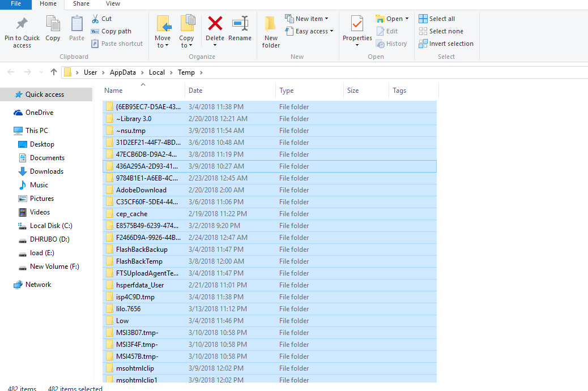
Task: Click Select all in the ribbon
Action: pyautogui.click(x=437, y=19)
